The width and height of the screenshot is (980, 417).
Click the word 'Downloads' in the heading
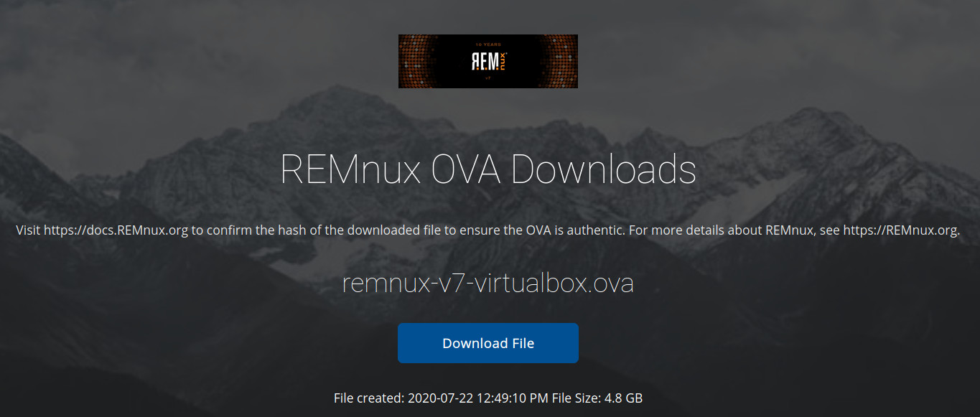click(x=604, y=170)
